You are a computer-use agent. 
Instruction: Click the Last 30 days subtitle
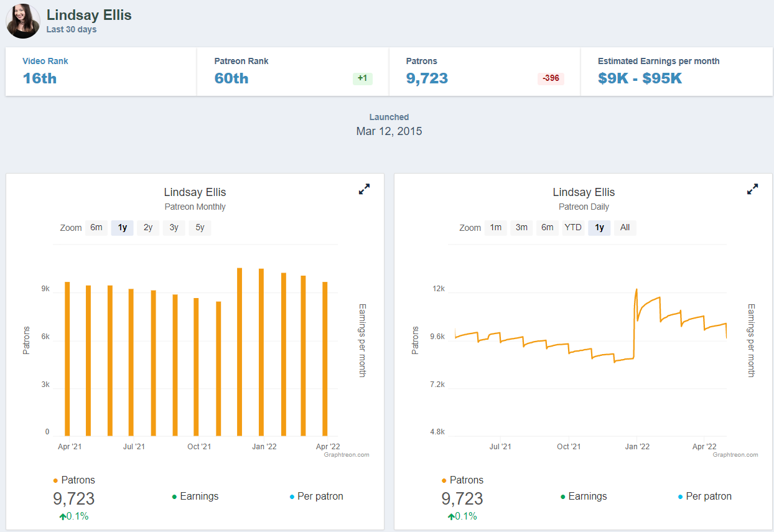point(72,29)
